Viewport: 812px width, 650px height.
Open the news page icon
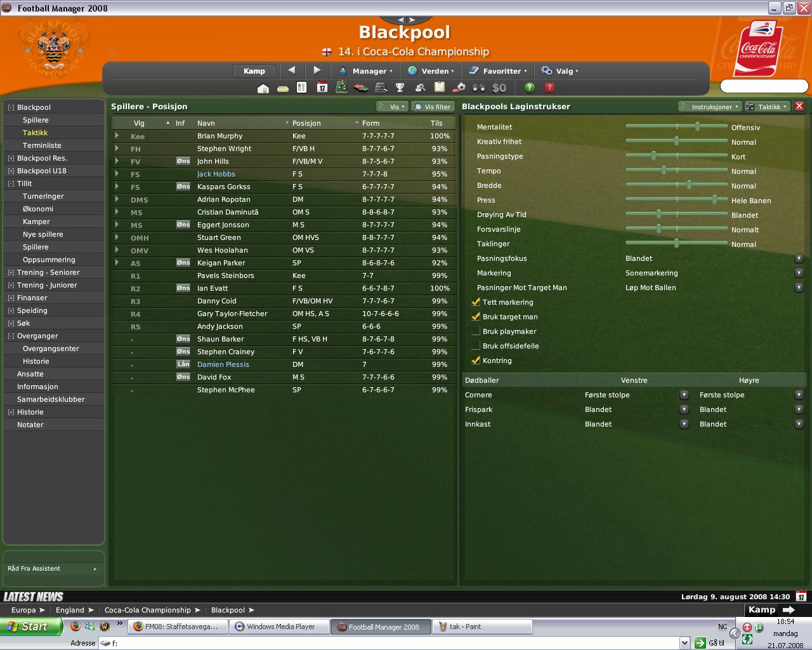[302, 88]
